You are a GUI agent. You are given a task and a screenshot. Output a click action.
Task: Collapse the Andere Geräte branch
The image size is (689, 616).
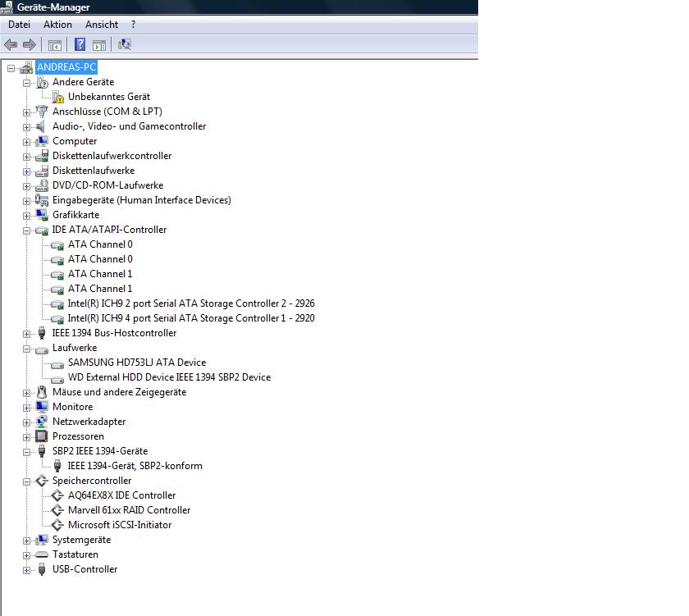tap(27, 83)
